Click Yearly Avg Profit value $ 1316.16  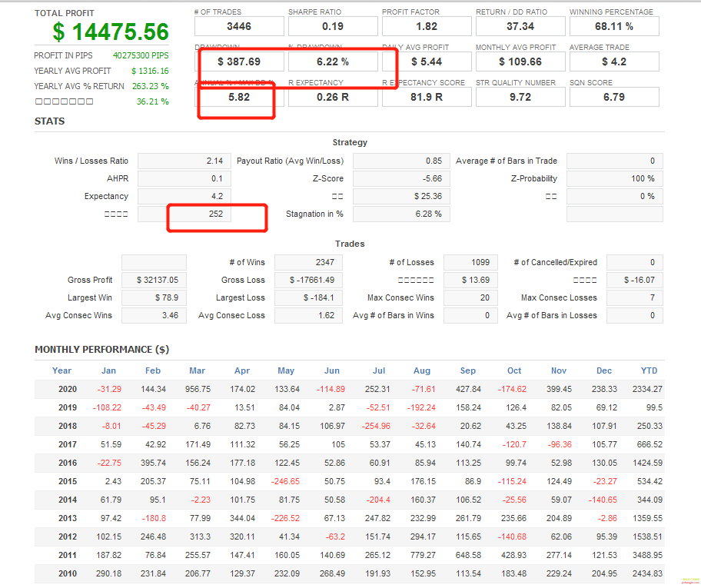point(150,71)
